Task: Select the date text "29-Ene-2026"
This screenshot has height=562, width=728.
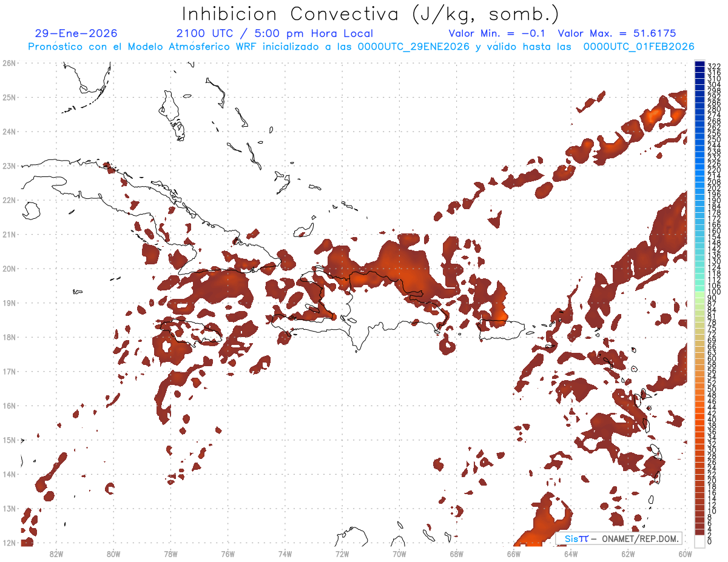Action: pos(76,33)
